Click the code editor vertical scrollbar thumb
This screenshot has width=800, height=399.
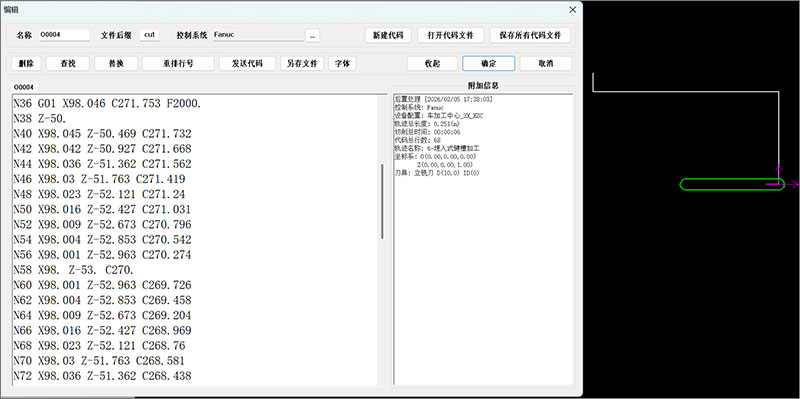click(382, 201)
